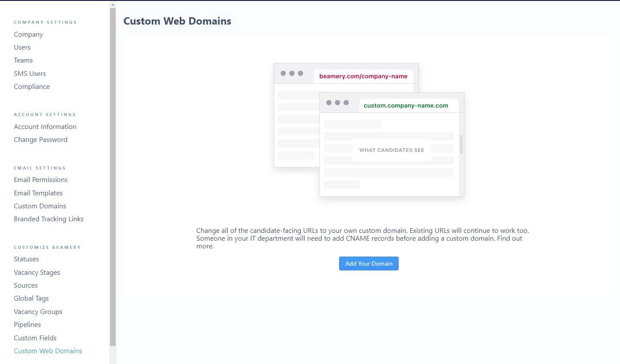Click the sidebar scrollbar up arrow
The width and height of the screenshot is (620, 364).
click(x=113, y=5)
